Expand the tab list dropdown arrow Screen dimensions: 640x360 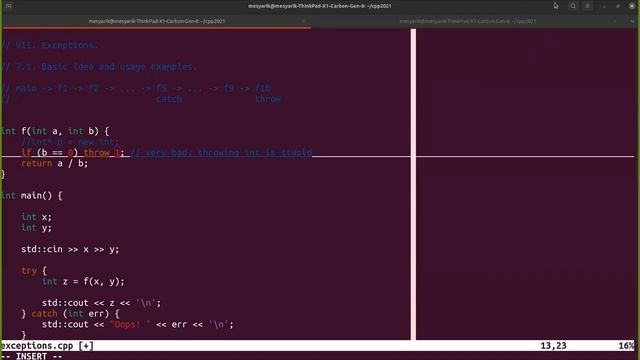(633, 21)
